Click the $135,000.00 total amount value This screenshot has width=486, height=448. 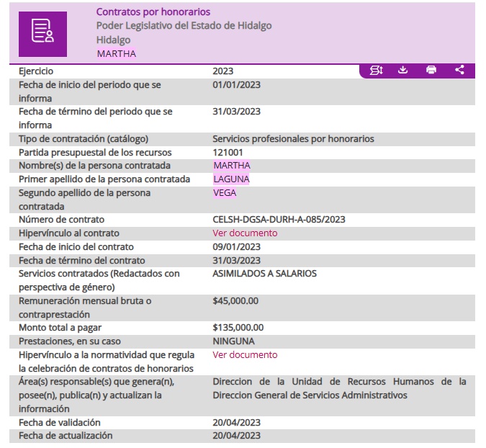tap(238, 328)
